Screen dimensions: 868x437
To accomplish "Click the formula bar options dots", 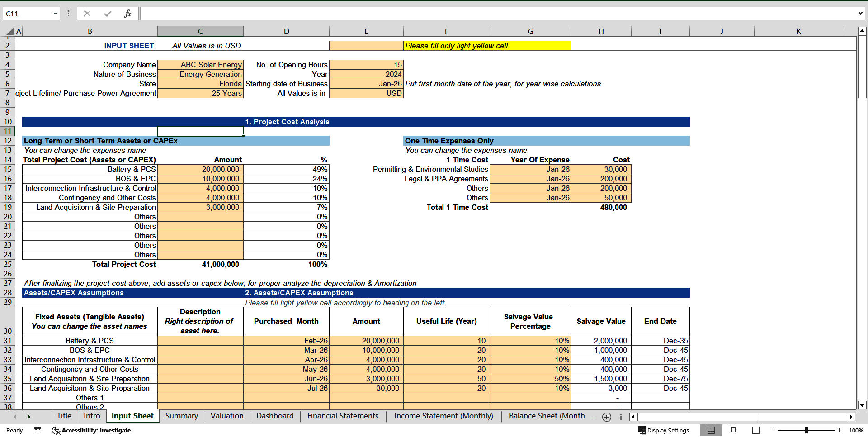I will 68,14.
